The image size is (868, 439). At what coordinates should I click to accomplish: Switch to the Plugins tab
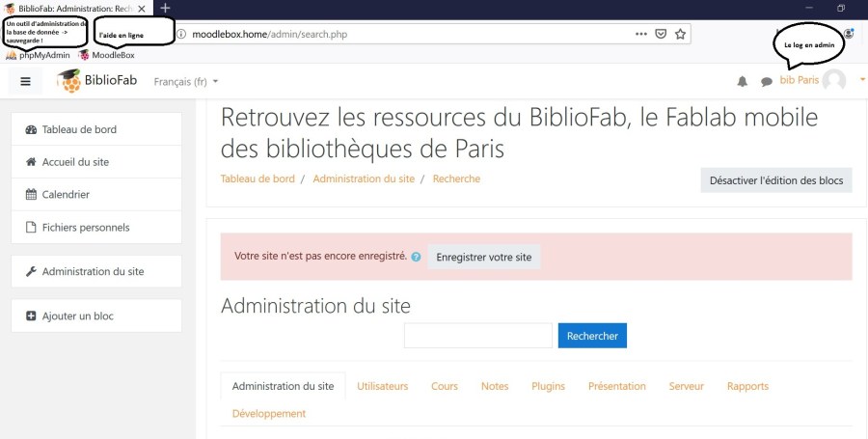(548, 386)
